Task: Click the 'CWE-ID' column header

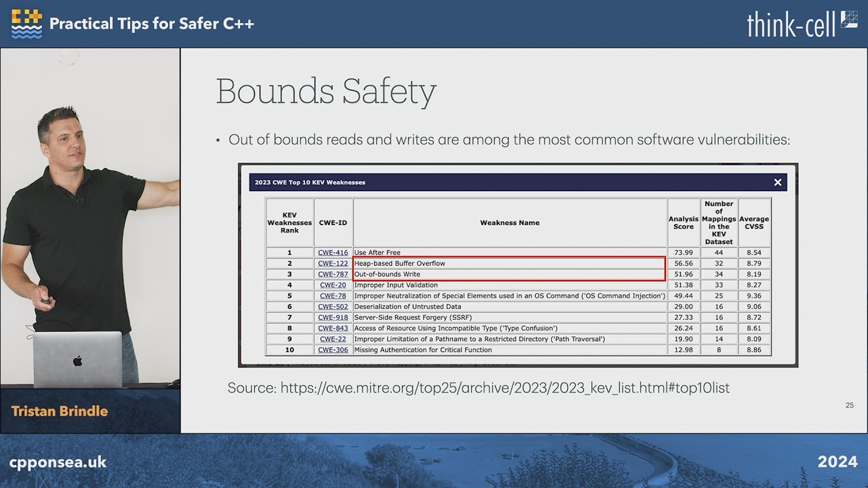Action: (x=333, y=223)
